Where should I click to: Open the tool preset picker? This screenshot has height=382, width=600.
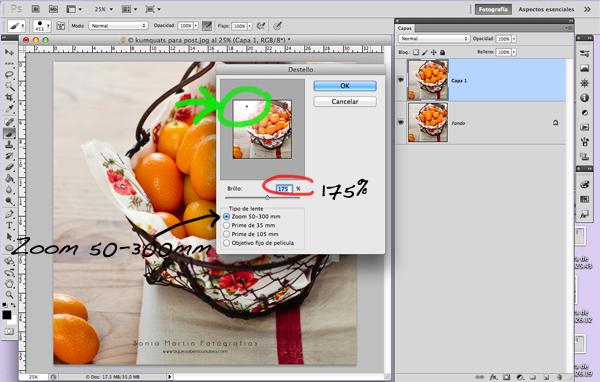[x=16, y=26]
